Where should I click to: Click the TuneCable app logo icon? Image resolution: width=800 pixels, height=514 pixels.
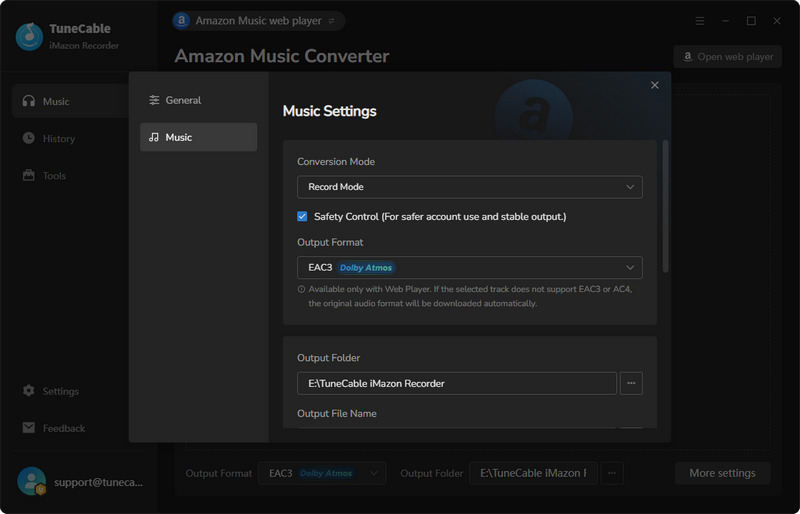coord(29,36)
